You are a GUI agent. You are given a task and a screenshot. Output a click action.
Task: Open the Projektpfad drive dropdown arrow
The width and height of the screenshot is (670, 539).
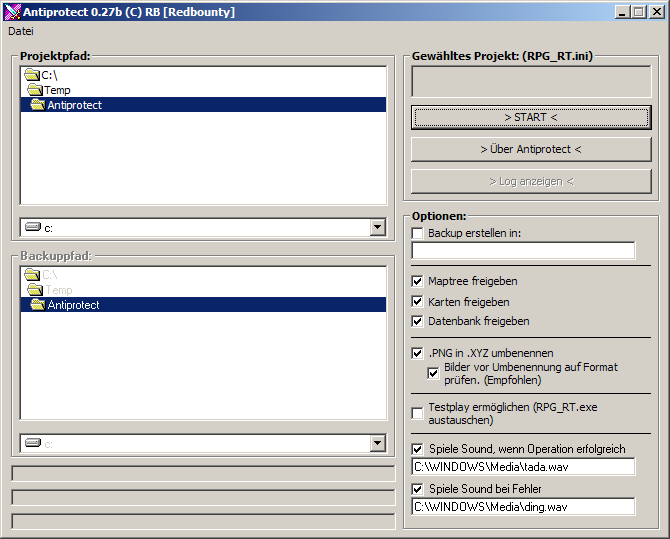[377, 228]
